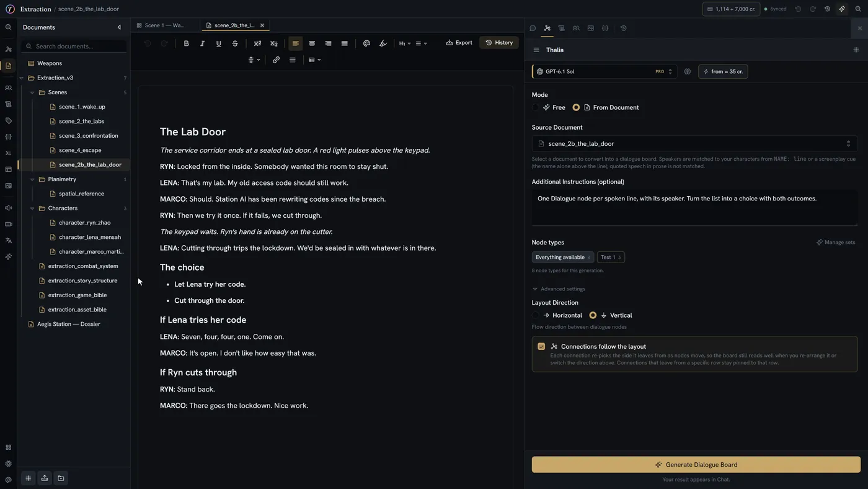Screen dimensions: 868x489
Task: Toggle superscript formatting
Action: tap(257, 43)
